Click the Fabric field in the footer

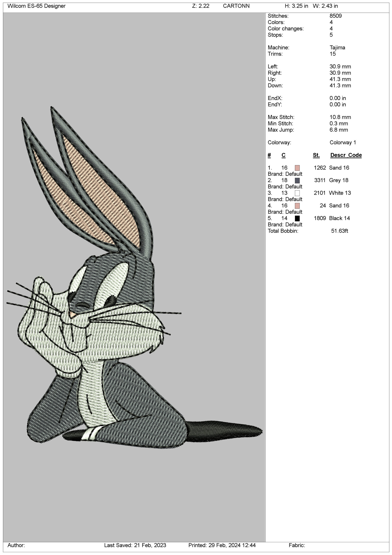click(x=296, y=545)
